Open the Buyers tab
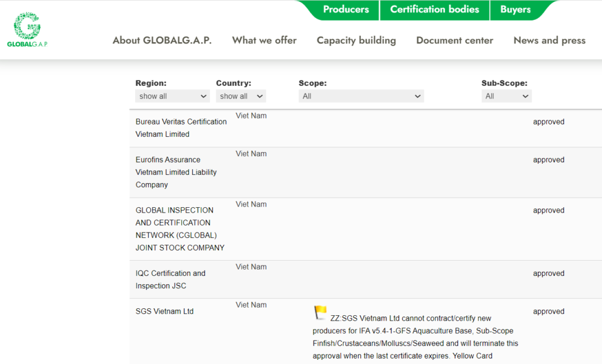 [x=515, y=9]
